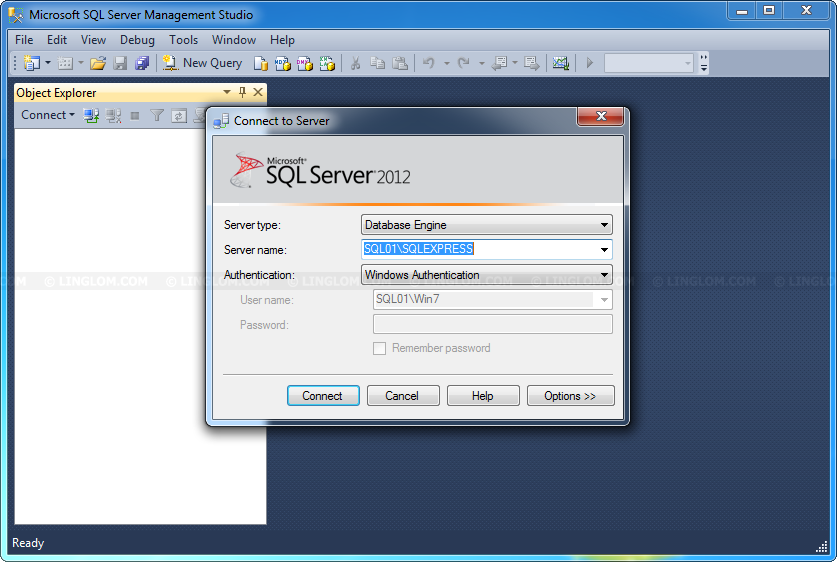Open the Tools menu
This screenshot has height=562, width=837.
tap(183, 40)
